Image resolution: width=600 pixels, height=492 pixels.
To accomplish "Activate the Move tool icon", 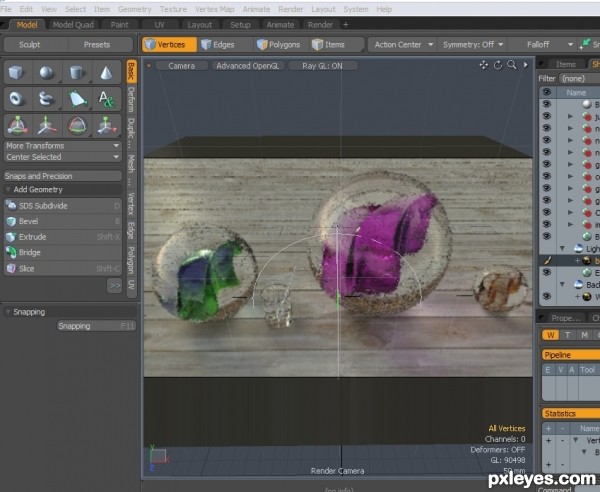I will pos(47,126).
